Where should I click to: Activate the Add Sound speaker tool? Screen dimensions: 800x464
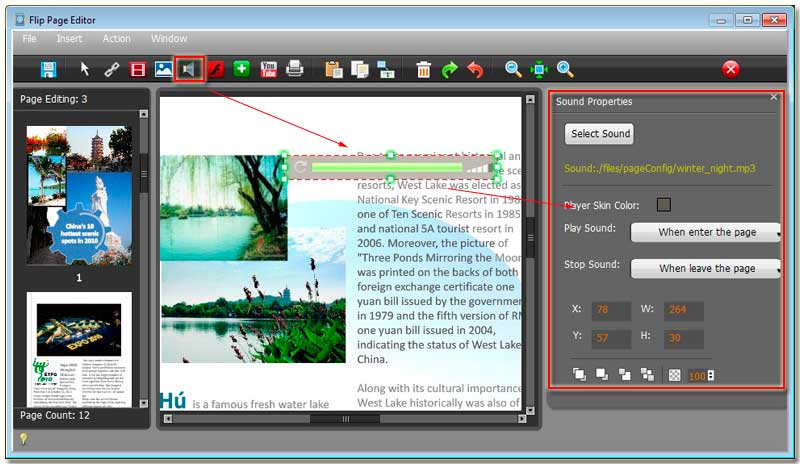(x=189, y=69)
